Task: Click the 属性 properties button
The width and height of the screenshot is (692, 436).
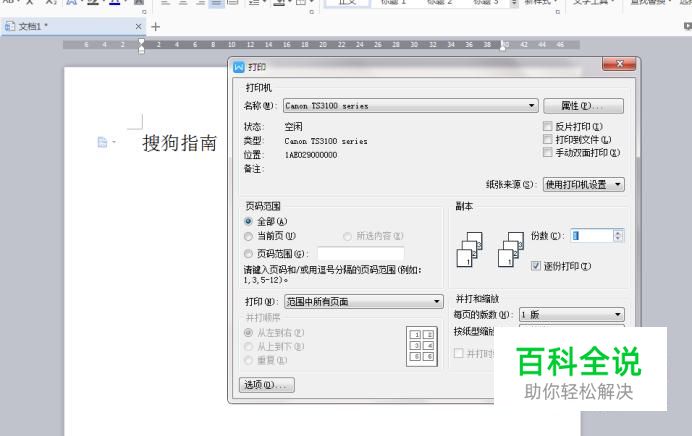Action: 583,106
